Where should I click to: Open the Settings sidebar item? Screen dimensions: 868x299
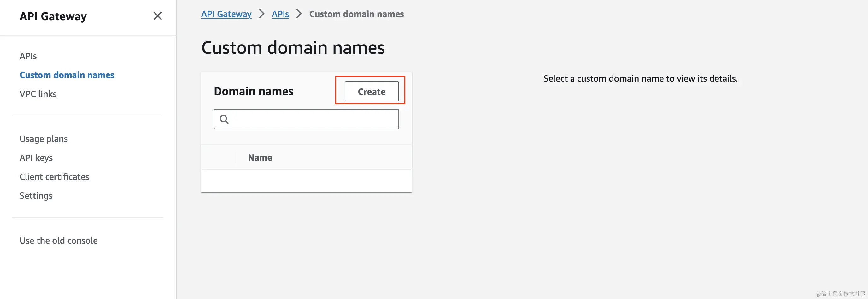click(36, 196)
